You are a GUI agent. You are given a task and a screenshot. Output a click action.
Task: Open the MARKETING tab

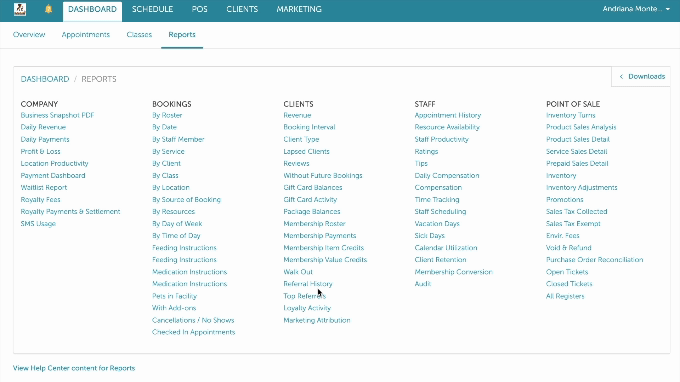pyautogui.click(x=299, y=9)
